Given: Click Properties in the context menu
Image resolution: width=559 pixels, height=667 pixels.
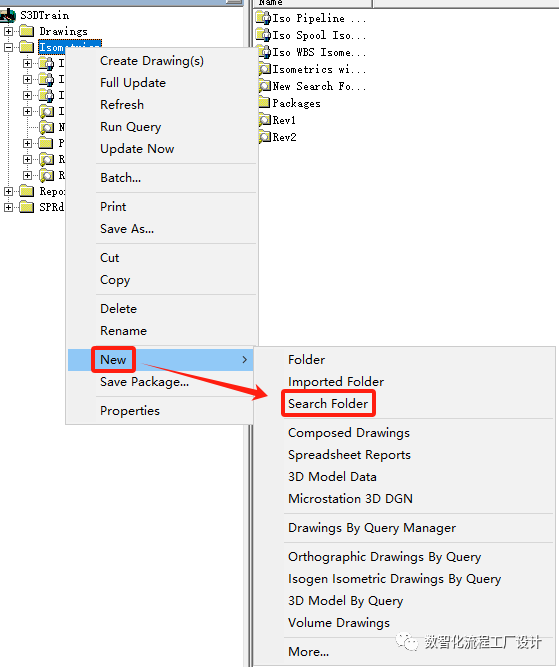Looking at the screenshot, I should tap(130, 411).
